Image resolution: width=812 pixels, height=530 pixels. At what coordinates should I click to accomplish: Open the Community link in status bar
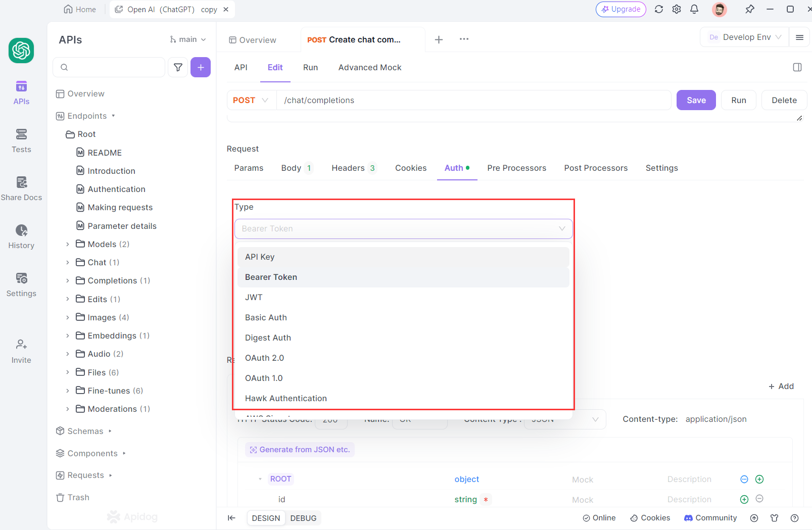(x=710, y=518)
